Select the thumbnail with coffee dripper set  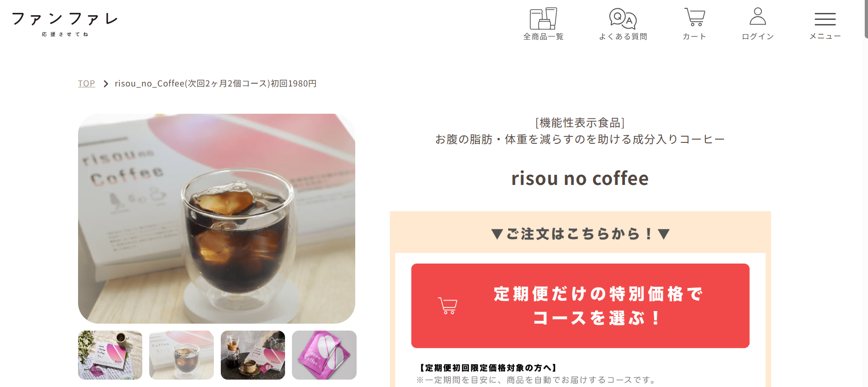(253, 355)
